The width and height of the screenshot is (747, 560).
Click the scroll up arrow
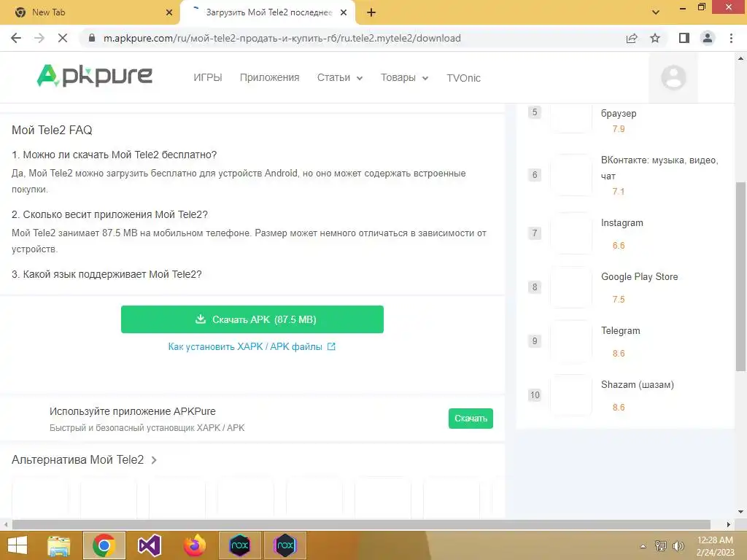click(x=741, y=58)
